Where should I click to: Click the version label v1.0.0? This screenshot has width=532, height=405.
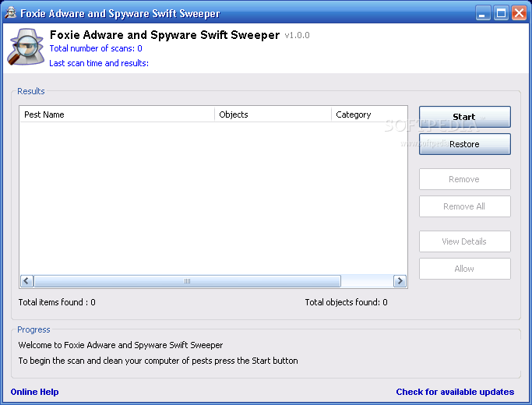point(297,35)
